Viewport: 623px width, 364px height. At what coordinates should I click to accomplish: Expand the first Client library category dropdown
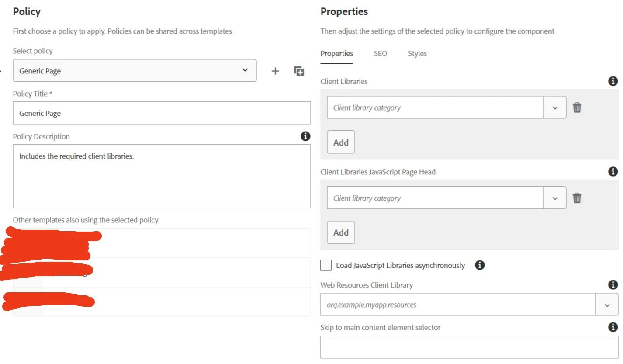coord(555,107)
